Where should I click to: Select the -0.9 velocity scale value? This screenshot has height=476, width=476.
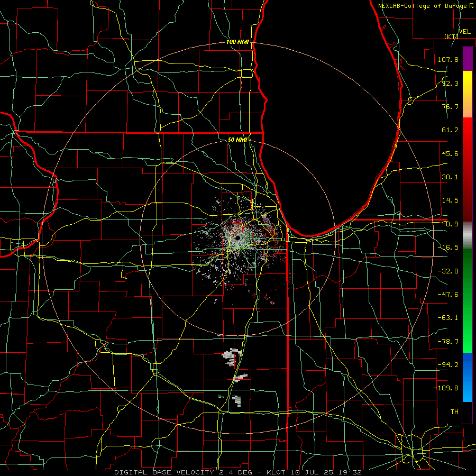[x=450, y=224]
